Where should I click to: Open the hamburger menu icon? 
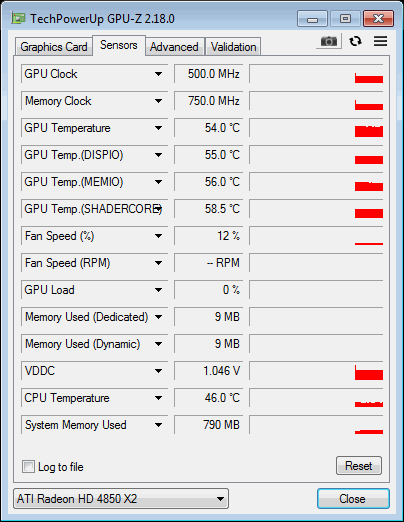380,41
